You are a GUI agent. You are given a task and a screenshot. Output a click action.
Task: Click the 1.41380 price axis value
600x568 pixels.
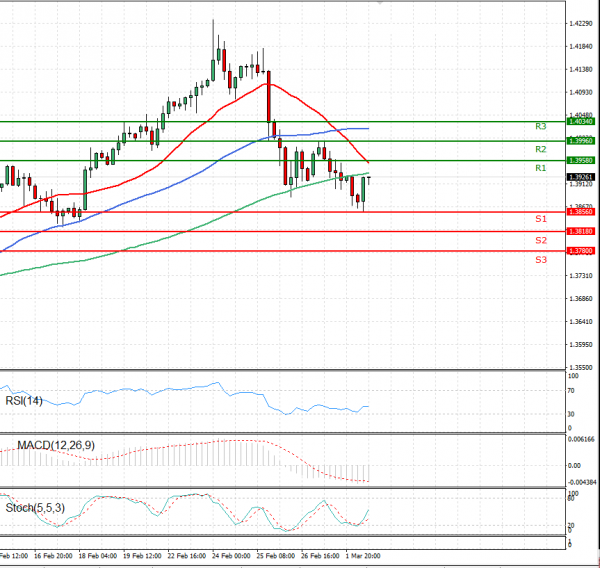pyautogui.click(x=581, y=70)
